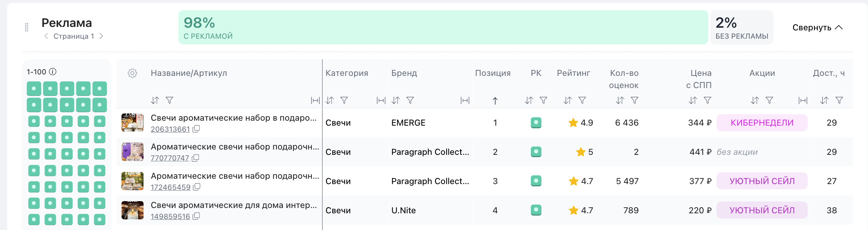The width and height of the screenshot is (868, 230).
Task: Click КИБЕРНЕДЕЛИ promo badge
Action: tap(762, 123)
